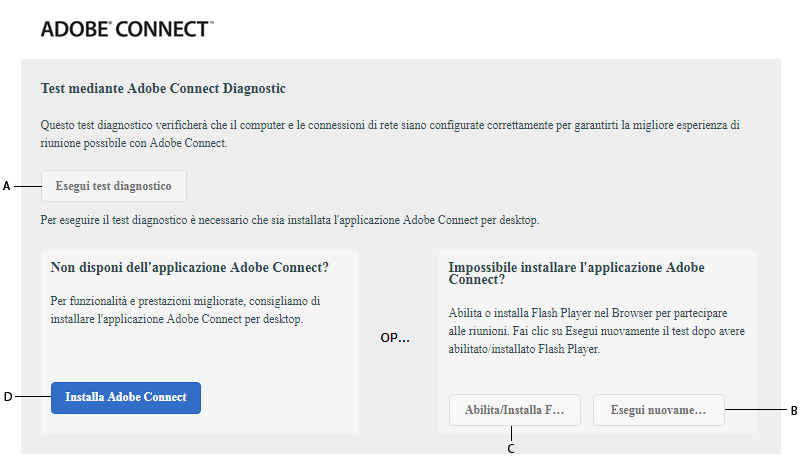The image size is (802, 459).
Task: Click the callout letter C marker
Action: pyautogui.click(x=511, y=449)
